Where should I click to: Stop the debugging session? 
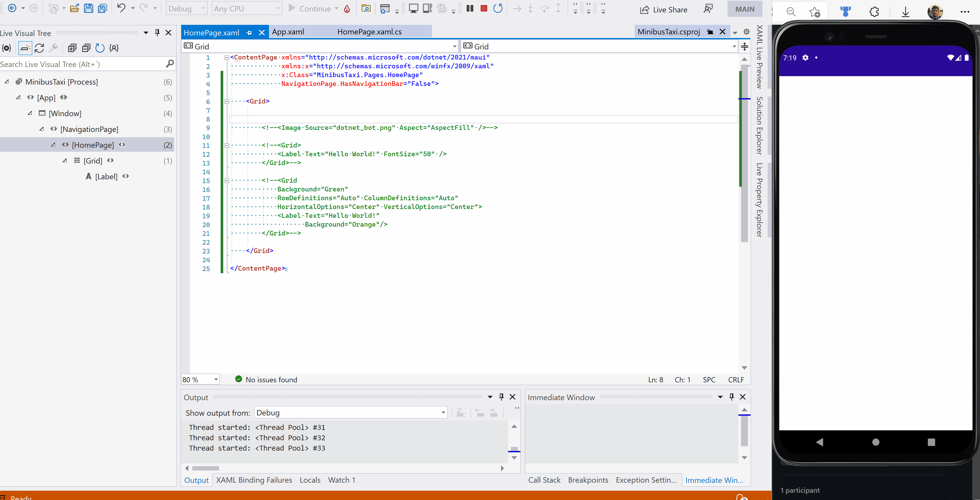coord(483,8)
